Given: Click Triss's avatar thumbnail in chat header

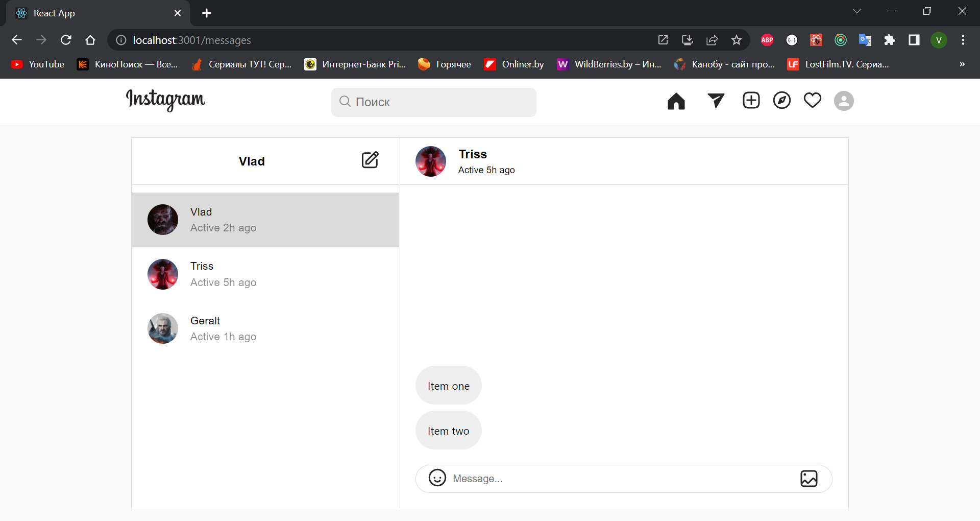Looking at the screenshot, I should (x=431, y=161).
